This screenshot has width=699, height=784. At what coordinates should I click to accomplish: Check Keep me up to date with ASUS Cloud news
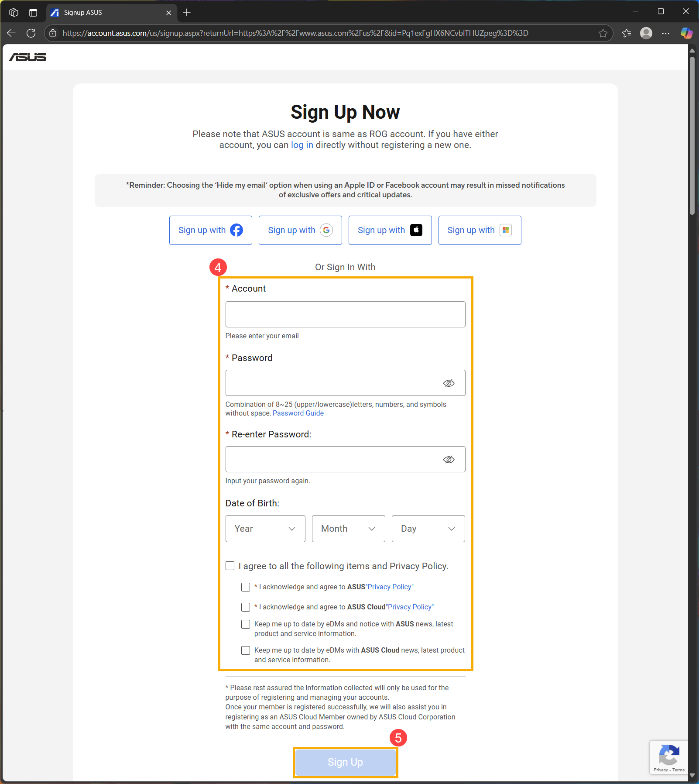[246, 650]
